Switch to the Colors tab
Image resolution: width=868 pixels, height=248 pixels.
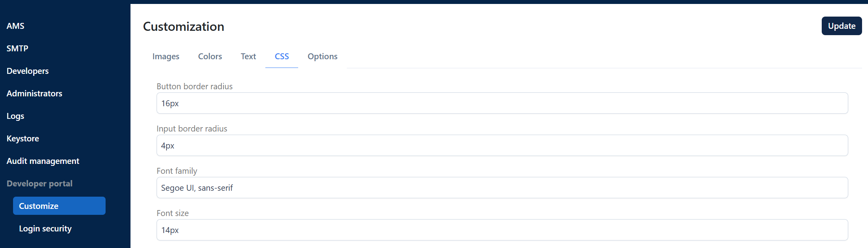point(210,56)
